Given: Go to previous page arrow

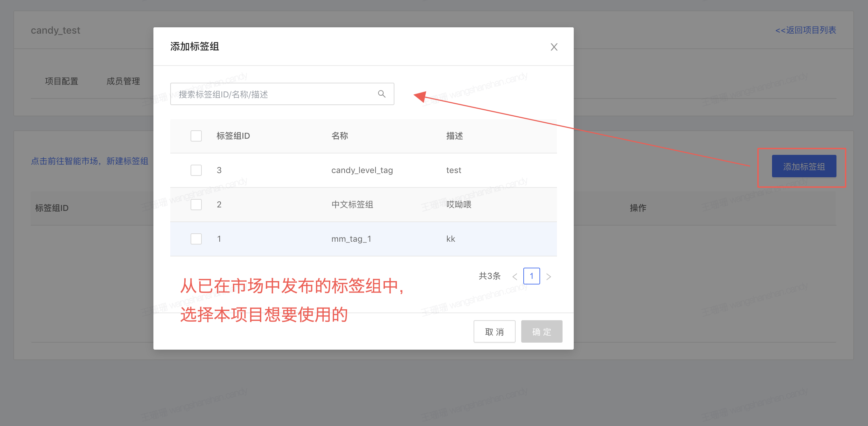Looking at the screenshot, I should (x=515, y=277).
